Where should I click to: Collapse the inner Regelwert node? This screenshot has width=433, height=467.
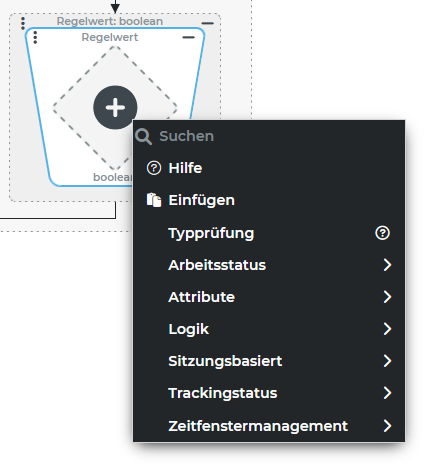pos(188,37)
